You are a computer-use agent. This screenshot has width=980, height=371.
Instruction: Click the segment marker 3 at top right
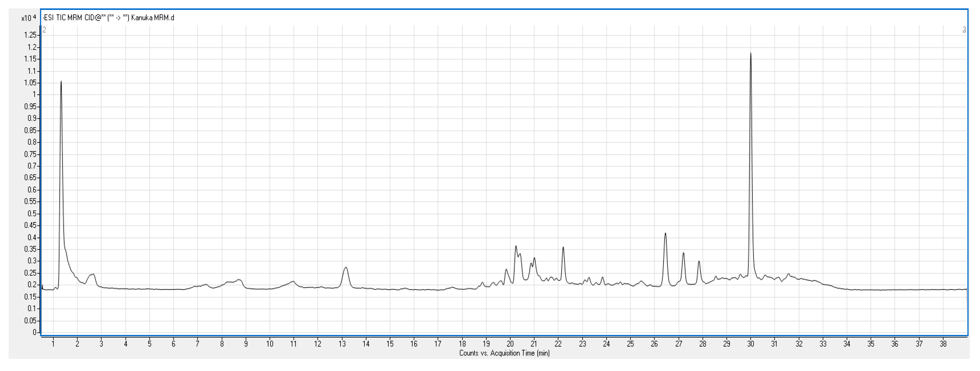pyautogui.click(x=964, y=30)
